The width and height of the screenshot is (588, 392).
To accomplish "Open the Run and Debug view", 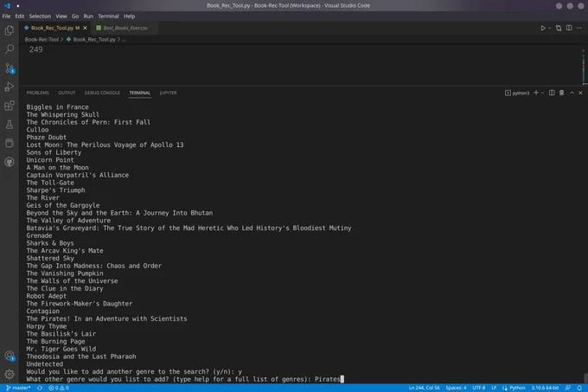I will (10, 87).
